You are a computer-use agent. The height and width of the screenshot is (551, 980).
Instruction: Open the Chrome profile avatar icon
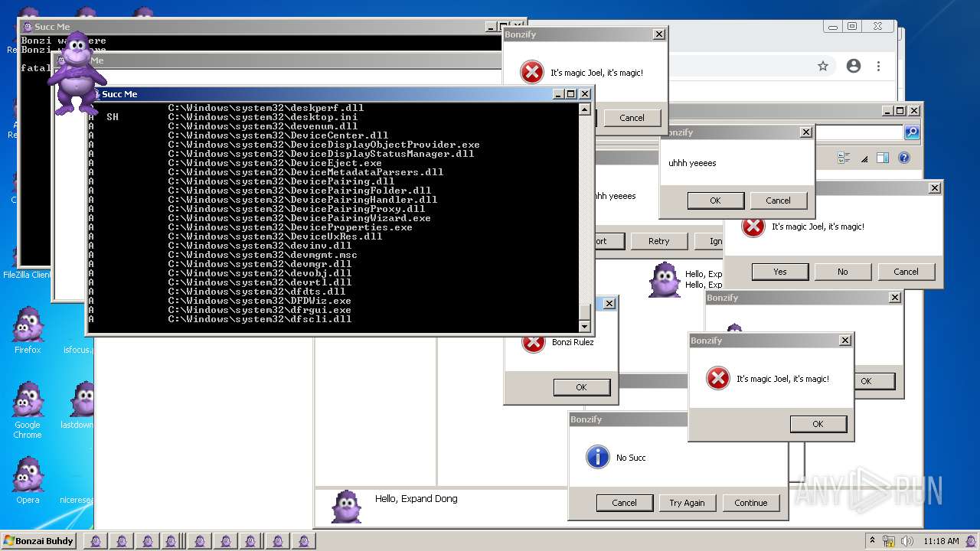coord(854,66)
